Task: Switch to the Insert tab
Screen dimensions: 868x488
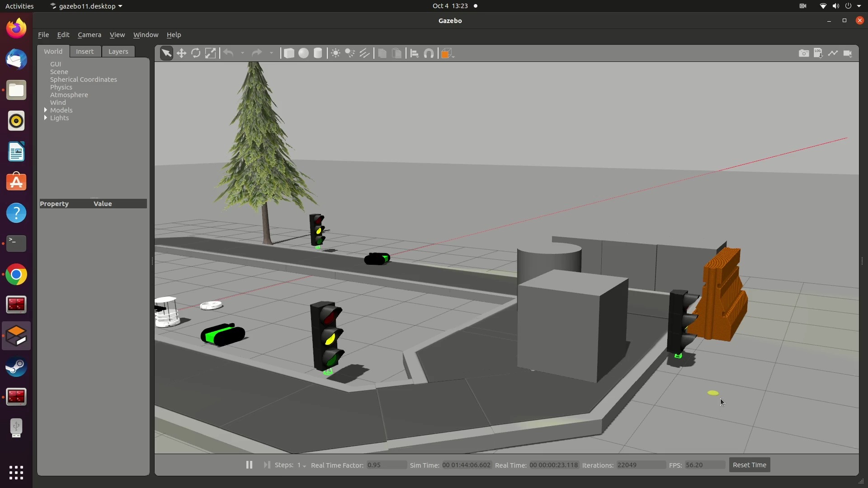Action: coord(85,51)
